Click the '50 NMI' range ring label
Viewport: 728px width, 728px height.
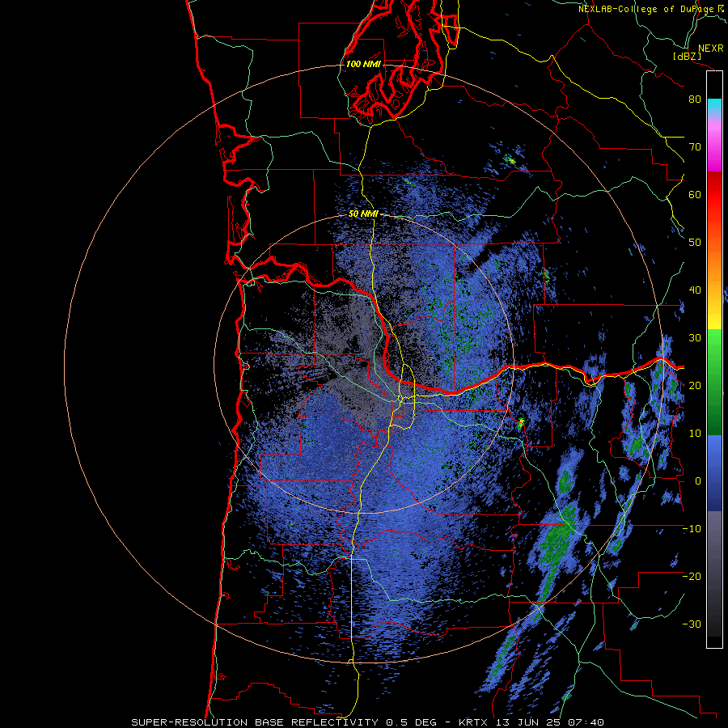tap(363, 214)
